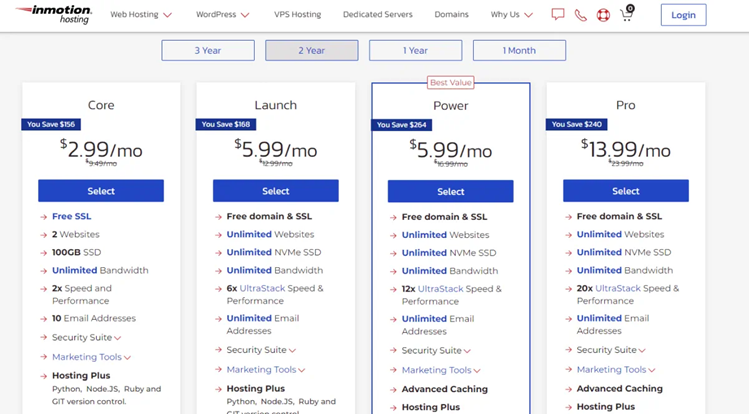This screenshot has width=749, height=414.
Task: Select the 3 Year billing term
Action: tap(208, 50)
